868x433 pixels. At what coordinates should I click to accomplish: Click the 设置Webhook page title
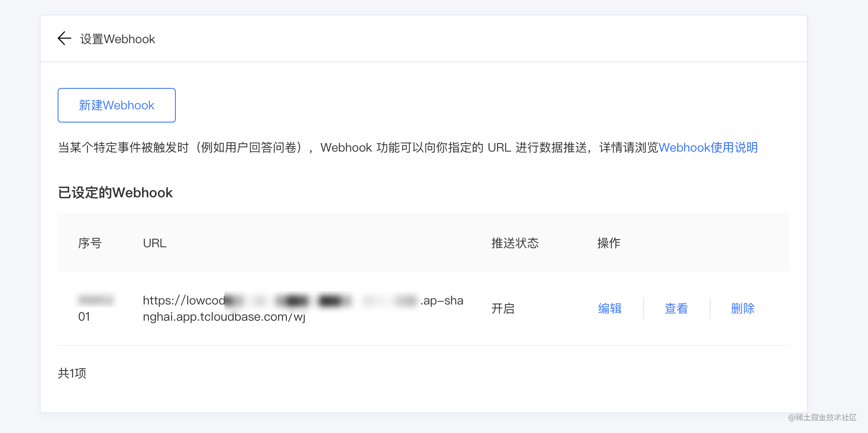117,39
